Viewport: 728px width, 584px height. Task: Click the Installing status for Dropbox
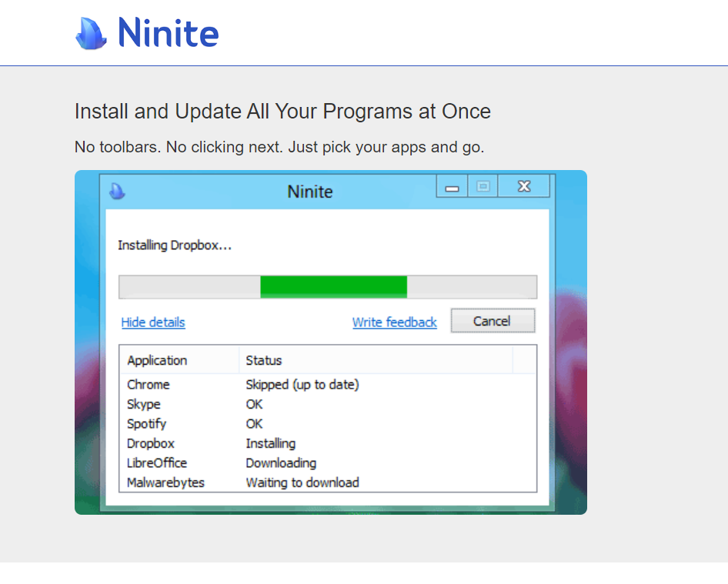[x=271, y=444]
